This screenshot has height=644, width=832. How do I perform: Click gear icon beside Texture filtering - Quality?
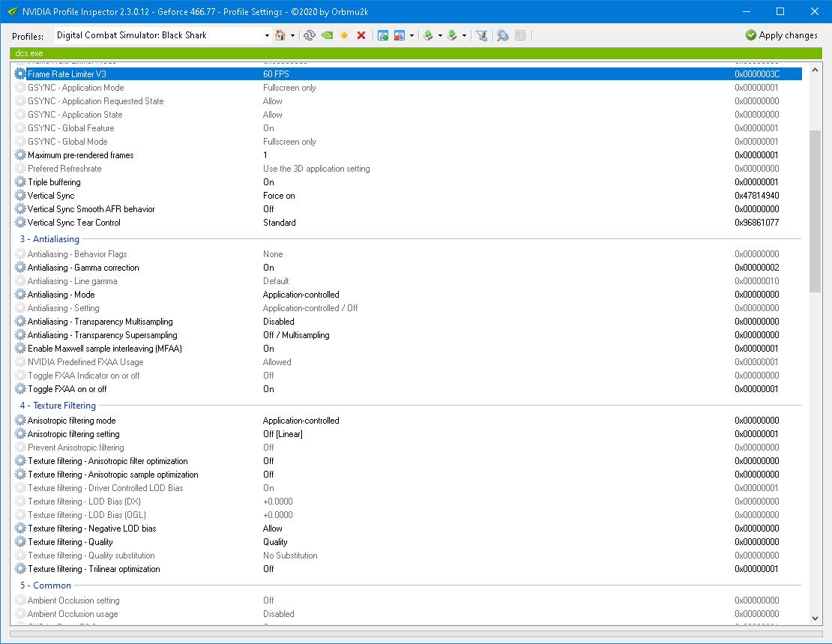pos(20,542)
